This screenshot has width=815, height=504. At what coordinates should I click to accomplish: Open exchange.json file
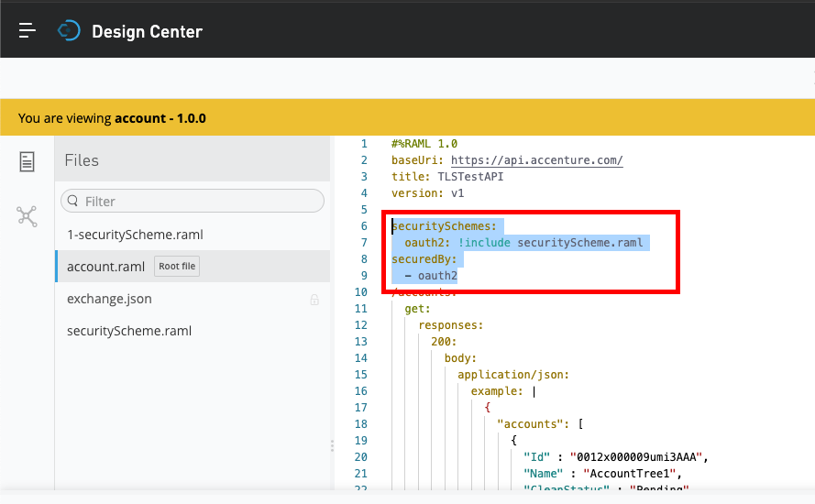(109, 299)
